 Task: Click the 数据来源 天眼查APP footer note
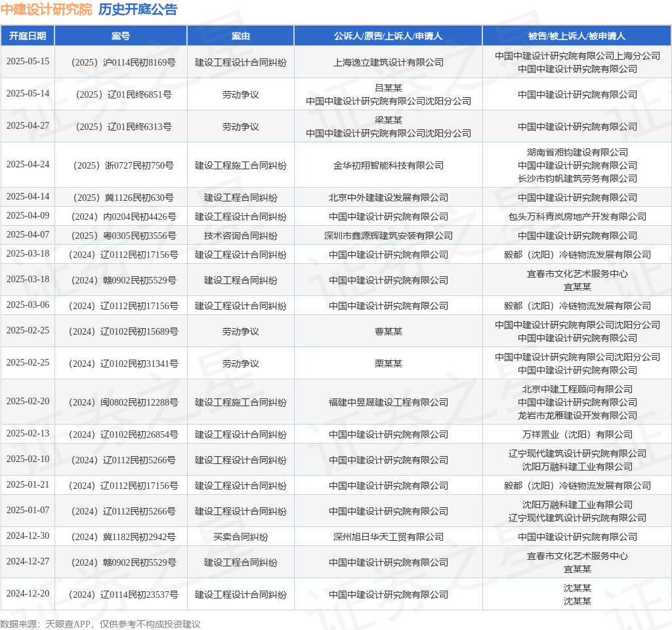[x=100, y=624]
